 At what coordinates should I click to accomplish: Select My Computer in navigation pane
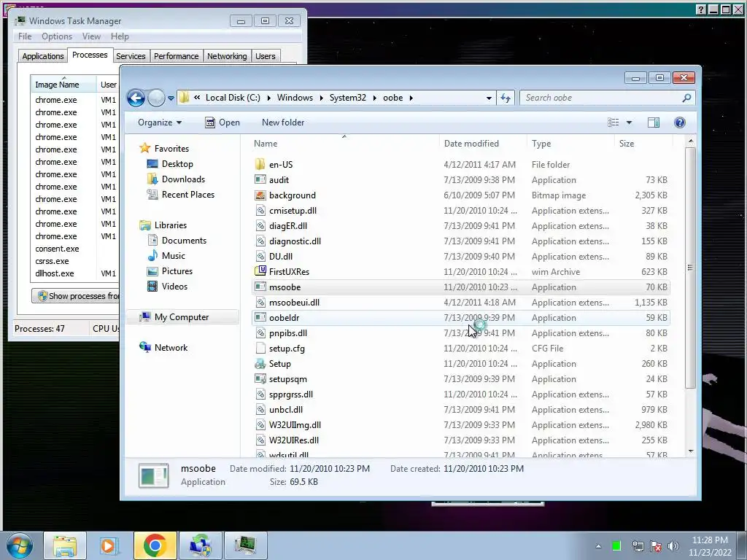pos(182,317)
